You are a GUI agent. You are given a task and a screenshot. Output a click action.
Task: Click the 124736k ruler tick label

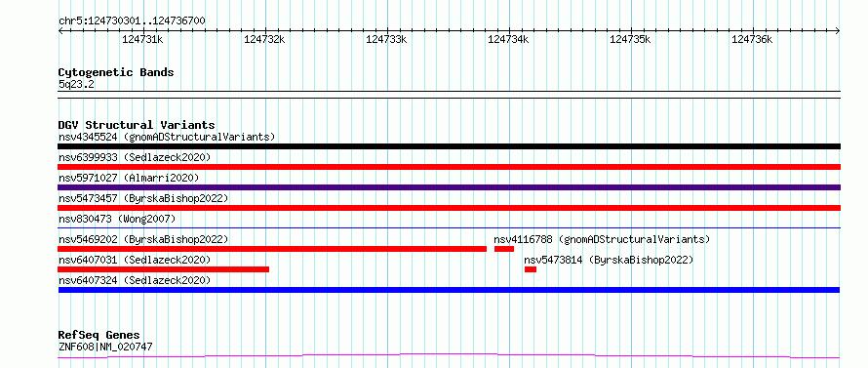(x=752, y=39)
